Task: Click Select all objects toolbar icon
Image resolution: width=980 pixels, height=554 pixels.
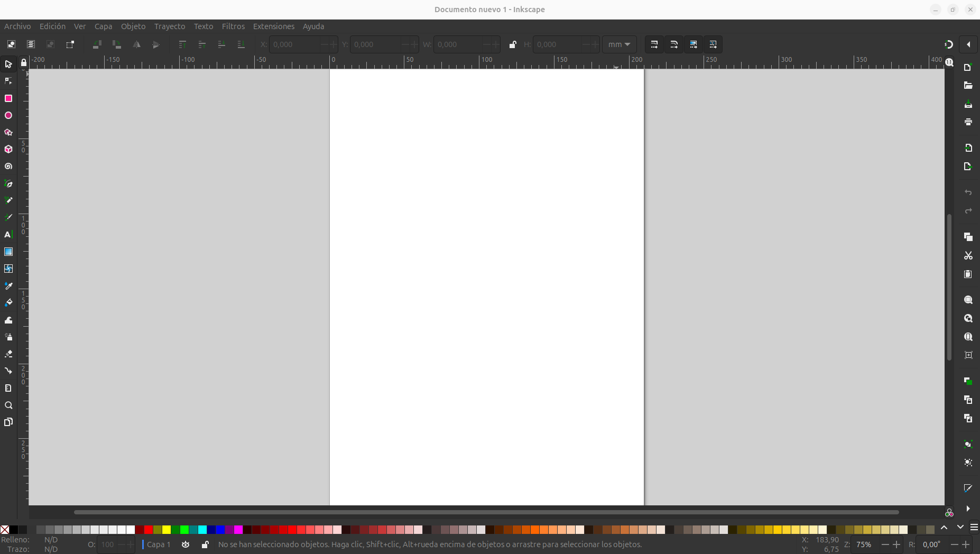Action: click(11, 44)
